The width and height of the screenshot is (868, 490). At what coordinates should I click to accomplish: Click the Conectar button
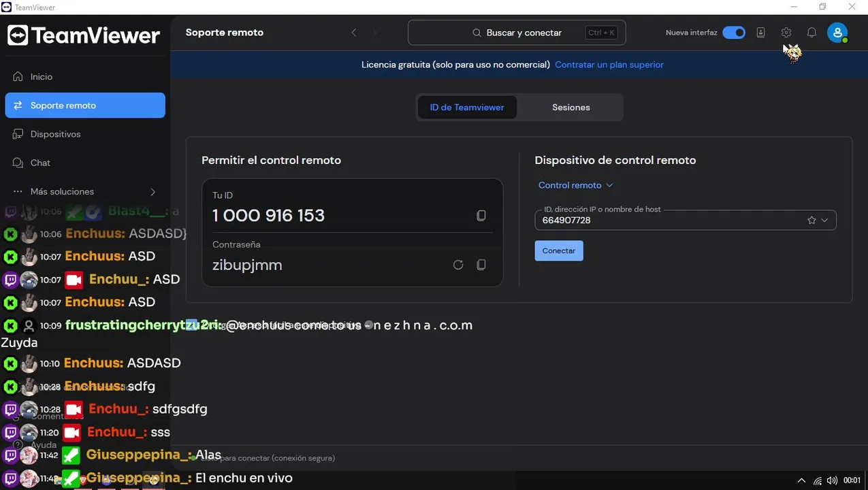click(x=559, y=250)
